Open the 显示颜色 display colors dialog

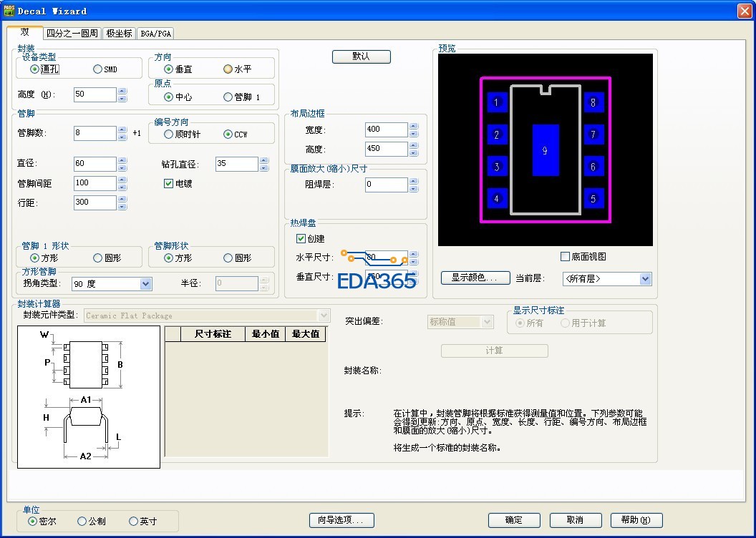point(473,278)
